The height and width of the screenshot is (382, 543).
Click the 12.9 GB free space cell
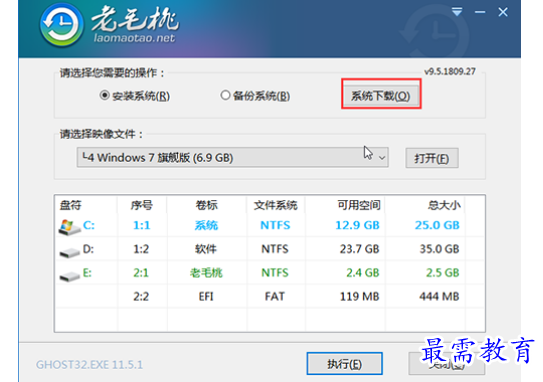[x=357, y=225]
